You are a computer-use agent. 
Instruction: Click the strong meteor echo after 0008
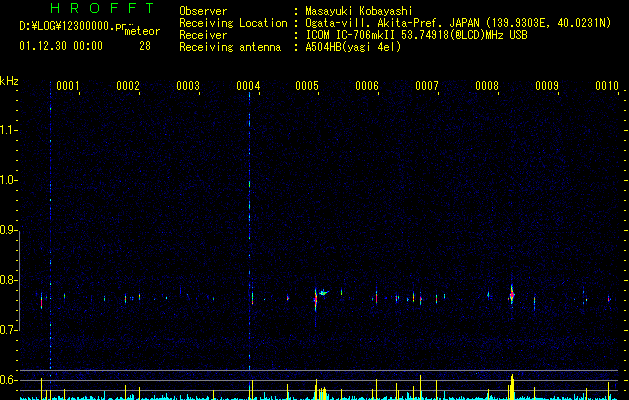512,295
